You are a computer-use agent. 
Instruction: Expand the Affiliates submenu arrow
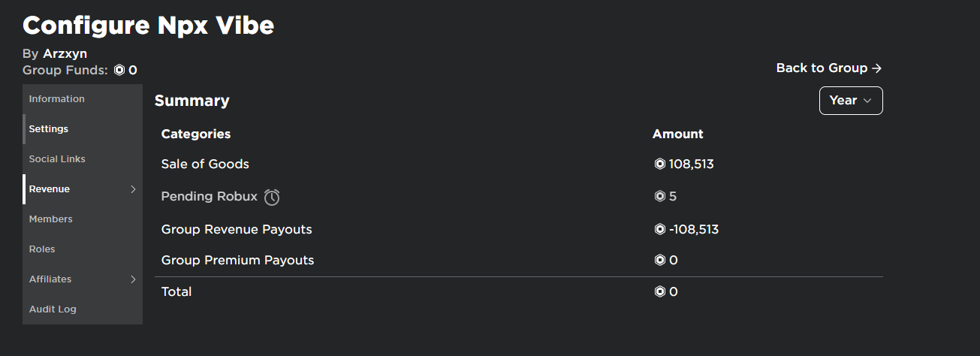[134, 279]
